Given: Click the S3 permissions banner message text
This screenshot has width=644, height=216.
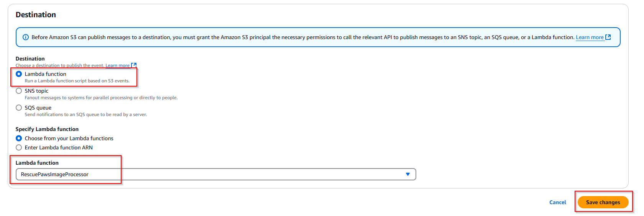Looking at the screenshot, I should (303, 37).
